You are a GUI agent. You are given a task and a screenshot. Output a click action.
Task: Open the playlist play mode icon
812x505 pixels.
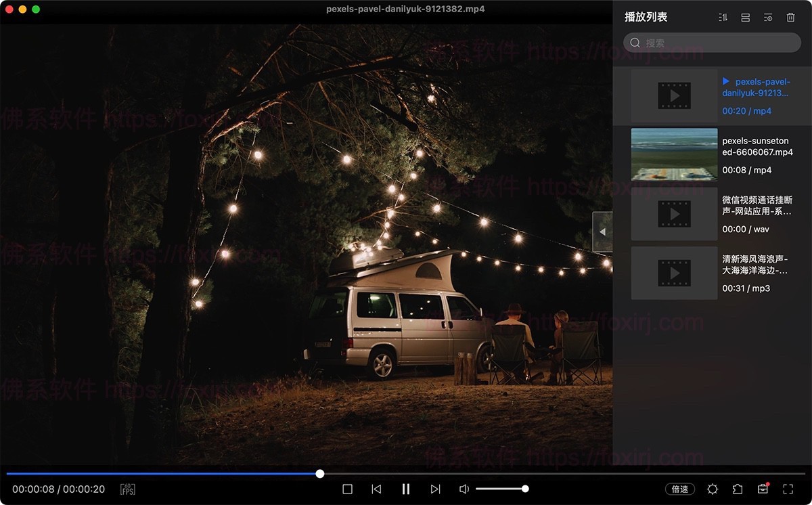(x=768, y=18)
